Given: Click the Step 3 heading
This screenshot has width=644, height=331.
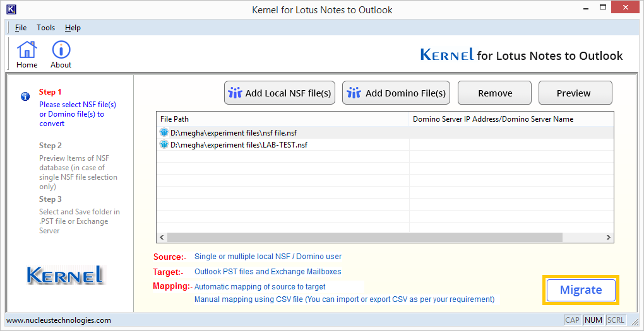Looking at the screenshot, I should [x=51, y=199].
